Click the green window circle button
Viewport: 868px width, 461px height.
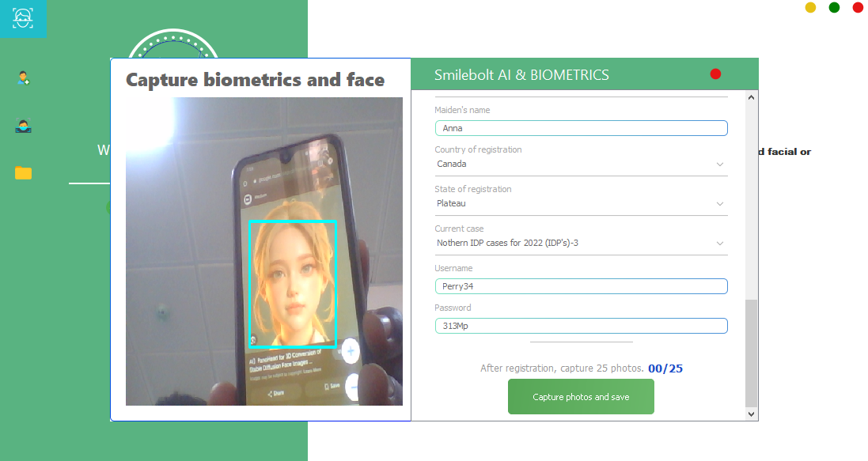[834, 7]
